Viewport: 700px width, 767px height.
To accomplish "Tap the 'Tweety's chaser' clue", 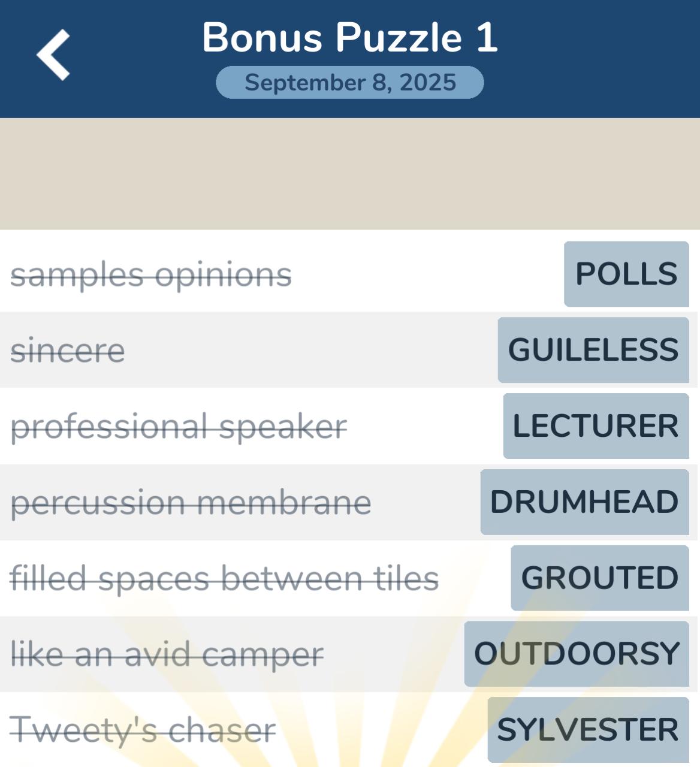I will [x=143, y=730].
